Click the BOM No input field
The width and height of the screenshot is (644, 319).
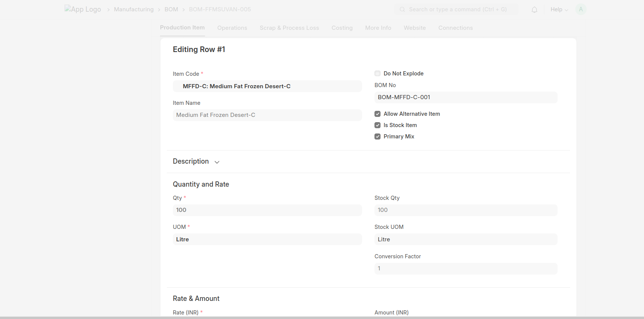[x=465, y=97]
